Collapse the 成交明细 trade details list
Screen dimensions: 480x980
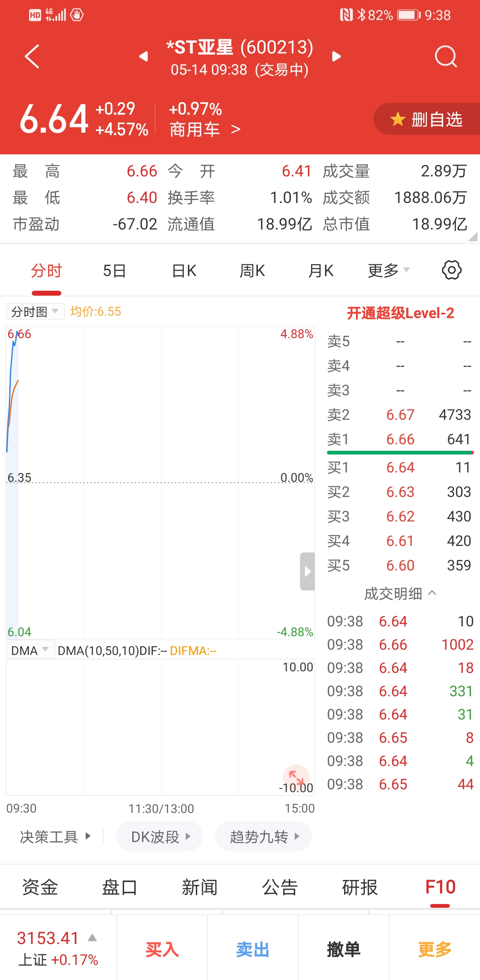400,594
